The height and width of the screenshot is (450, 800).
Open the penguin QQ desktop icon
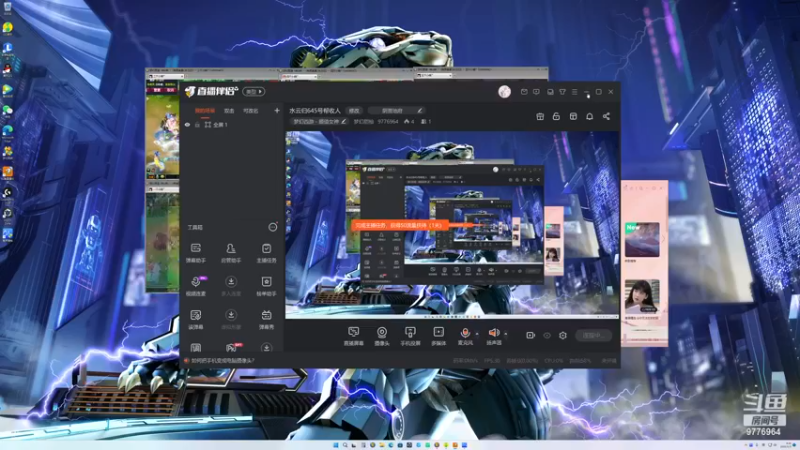click(7, 69)
